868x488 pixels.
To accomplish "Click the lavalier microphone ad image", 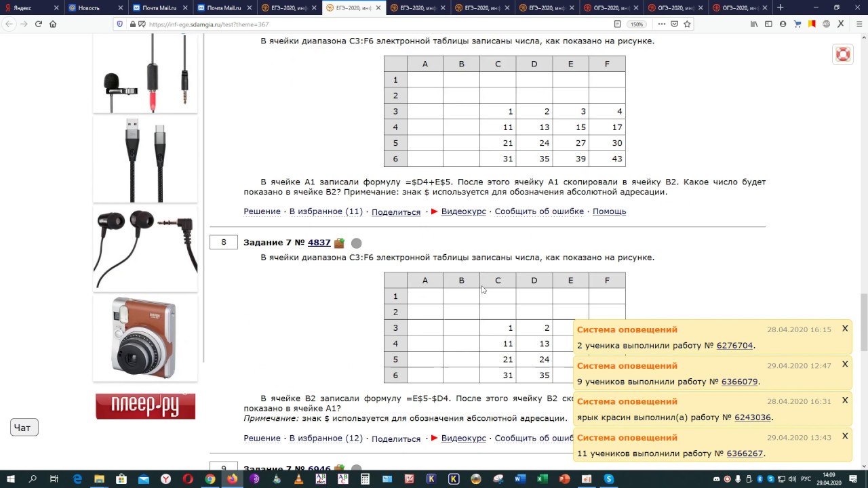I will tap(145, 73).
